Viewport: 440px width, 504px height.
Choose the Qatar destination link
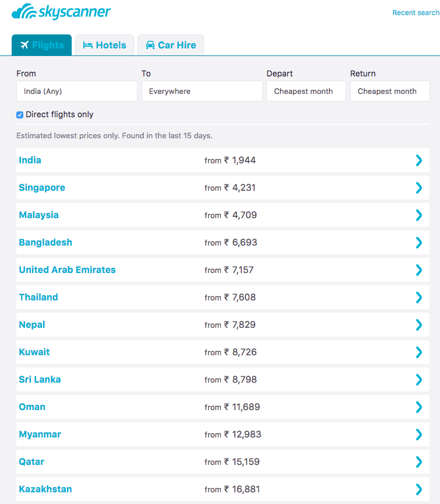point(31,461)
